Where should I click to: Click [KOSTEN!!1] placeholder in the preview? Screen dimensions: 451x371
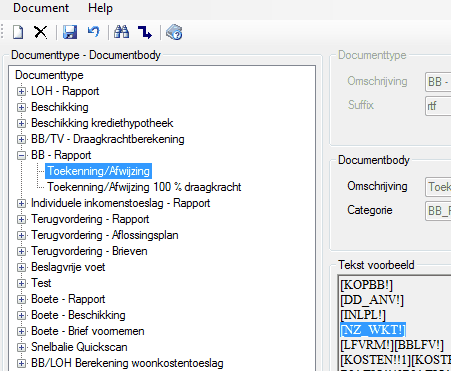click(x=375, y=360)
